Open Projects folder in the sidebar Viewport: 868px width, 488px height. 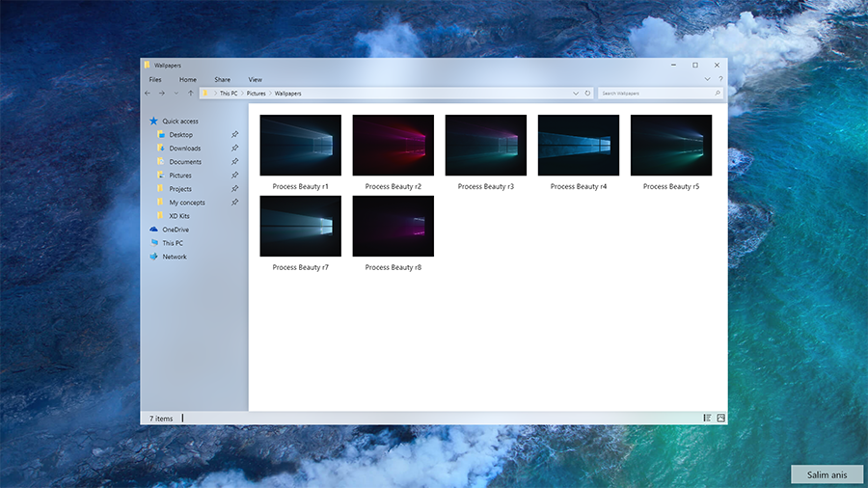tap(180, 189)
